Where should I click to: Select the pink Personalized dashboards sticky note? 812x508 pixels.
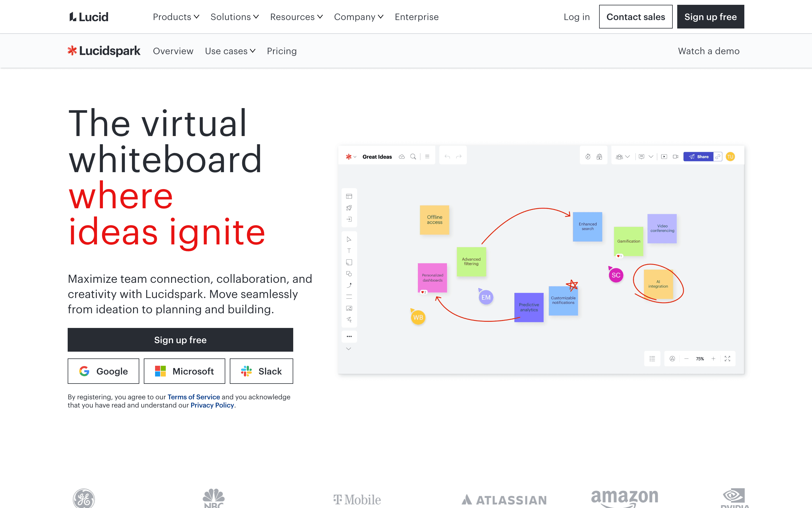pos(432,278)
